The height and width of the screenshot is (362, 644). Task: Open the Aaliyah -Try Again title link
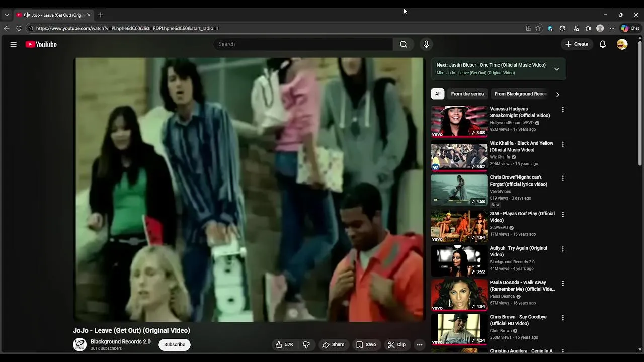pyautogui.click(x=519, y=251)
